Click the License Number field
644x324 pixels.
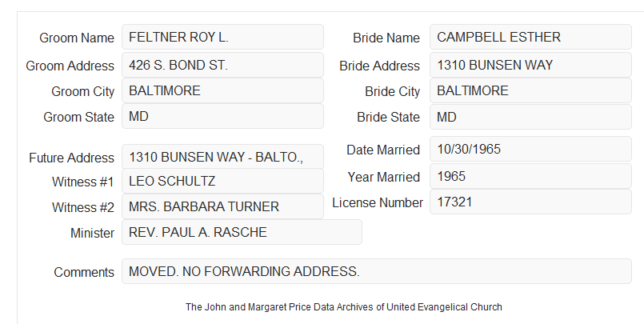tap(530, 202)
